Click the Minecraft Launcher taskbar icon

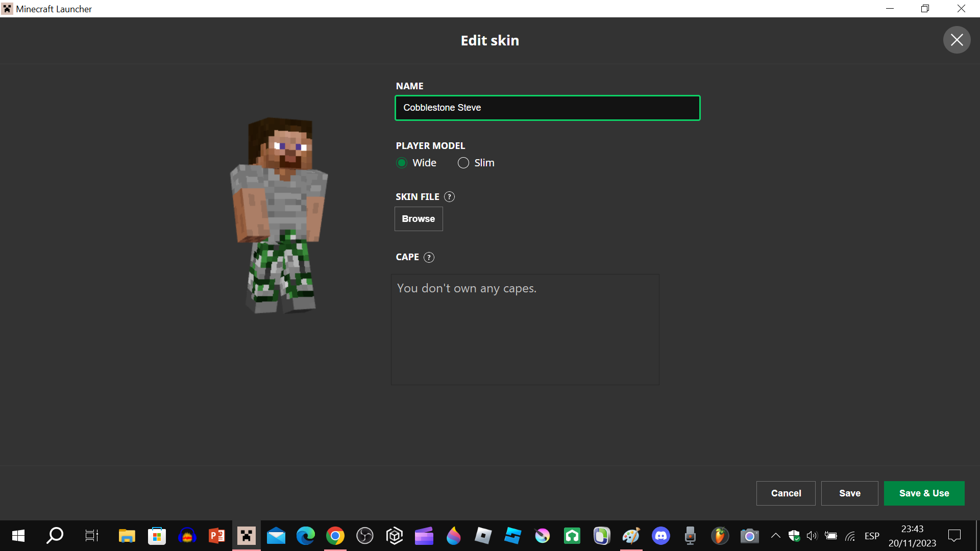pyautogui.click(x=247, y=536)
